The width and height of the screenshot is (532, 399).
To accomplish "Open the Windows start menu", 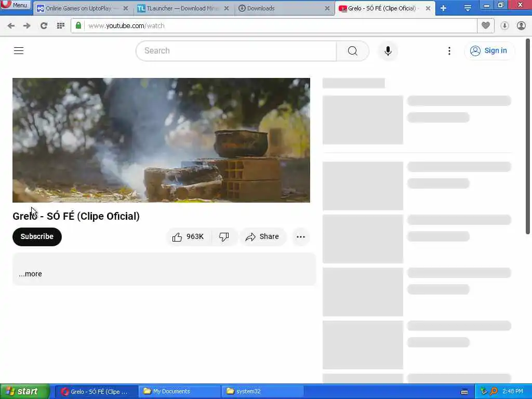I will (24, 392).
